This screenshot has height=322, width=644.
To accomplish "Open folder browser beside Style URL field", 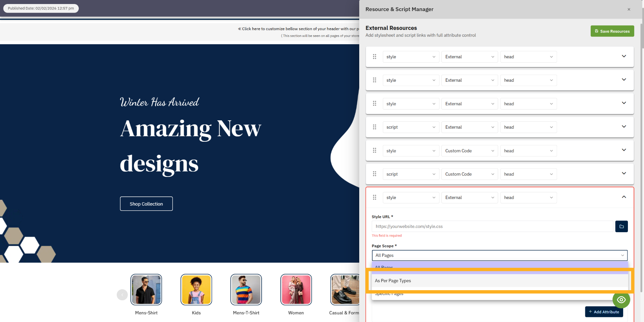I will pos(621,226).
